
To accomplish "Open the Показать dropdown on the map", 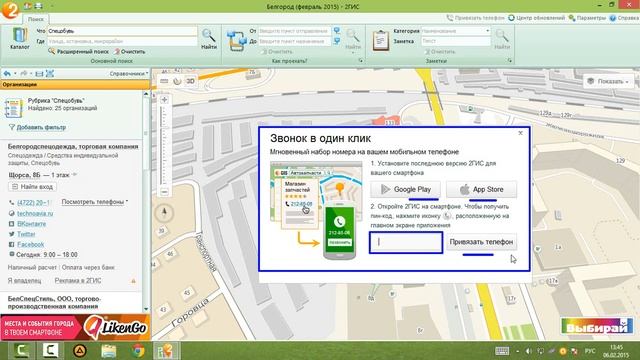I will tap(608, 82).
